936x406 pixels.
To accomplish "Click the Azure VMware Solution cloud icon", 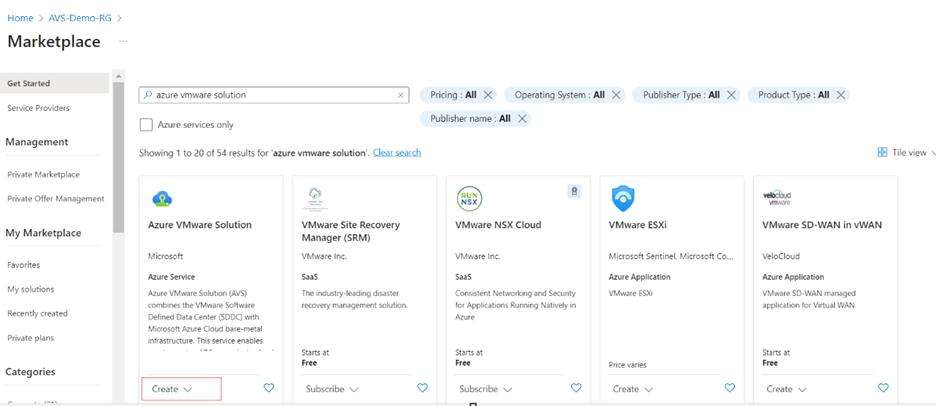I will click(x=162, y=198).
